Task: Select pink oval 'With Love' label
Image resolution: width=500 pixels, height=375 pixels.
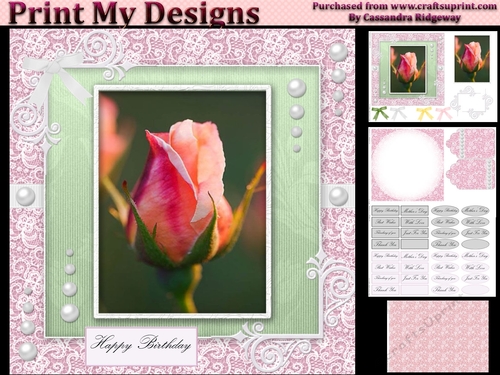Action: click(x=475, y=267)
